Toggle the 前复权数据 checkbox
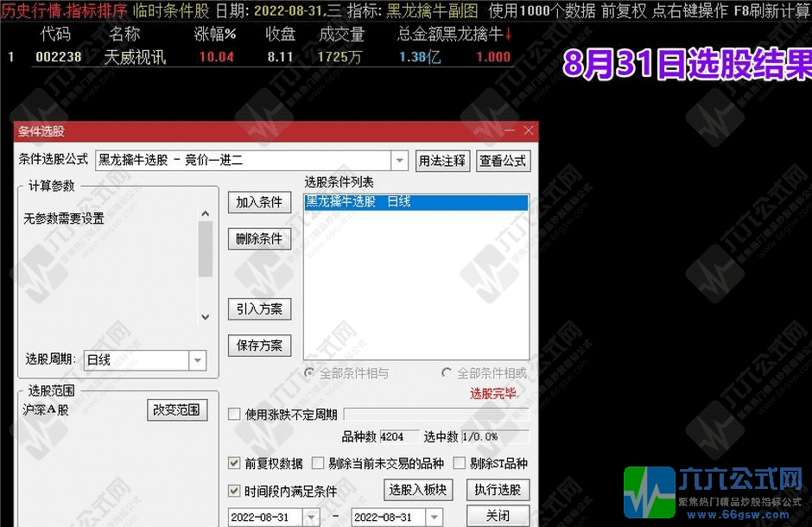The width and height of the screenshot is (812, 527). click(235, 463)
